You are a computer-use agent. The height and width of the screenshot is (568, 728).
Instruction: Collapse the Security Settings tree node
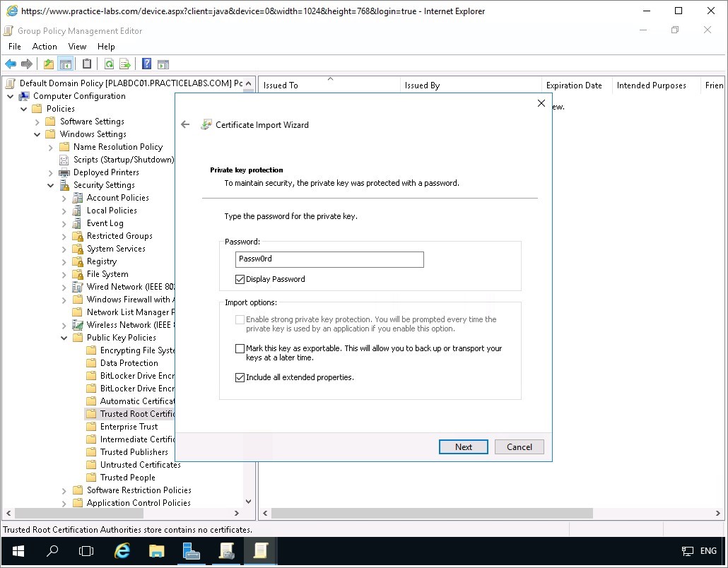(x=51, y=185)
